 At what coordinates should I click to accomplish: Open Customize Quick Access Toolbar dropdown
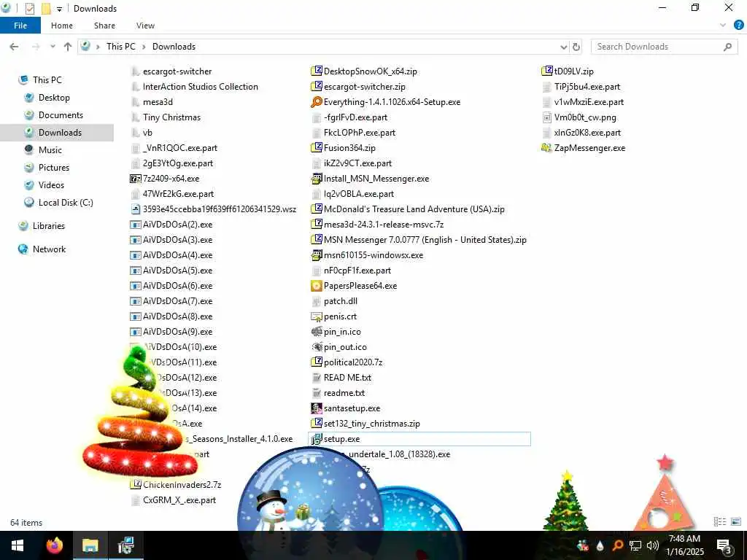[x=60, y=9]
